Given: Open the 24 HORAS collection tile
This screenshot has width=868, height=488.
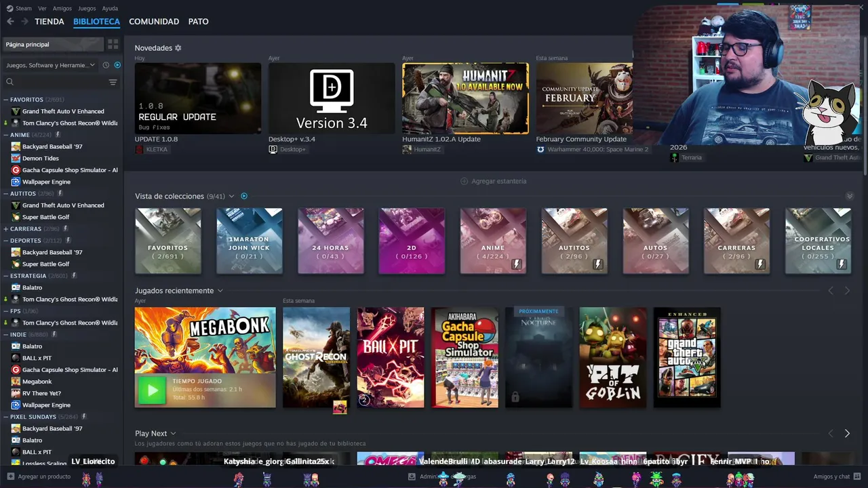Looking at the screenshot, I should 331,241.
